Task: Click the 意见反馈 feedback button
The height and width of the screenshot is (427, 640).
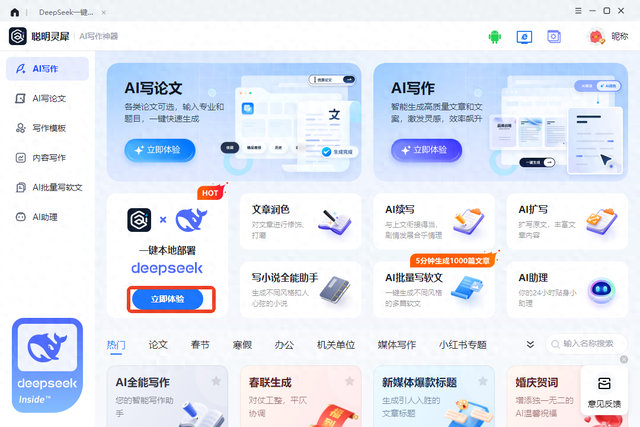Action: (604, 391)
